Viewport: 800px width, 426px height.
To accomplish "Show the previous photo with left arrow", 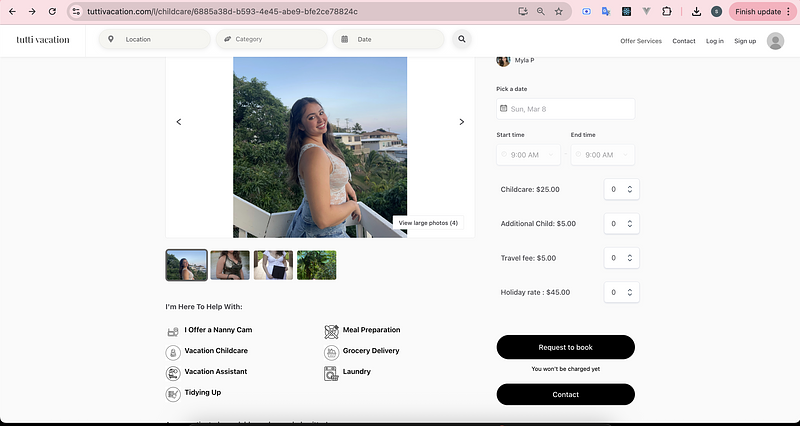I will (179, 122).
